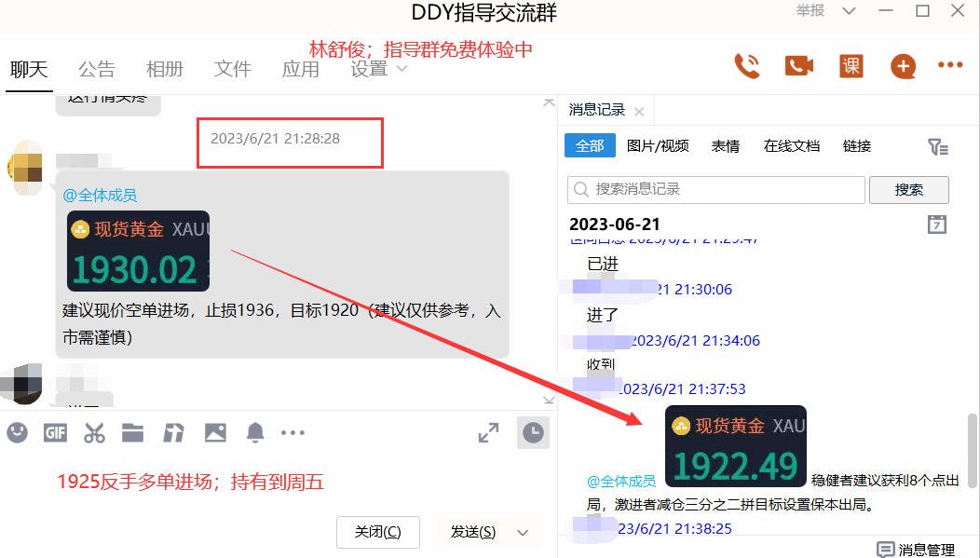The width and height of the screenshot is (980, 558).
Task: Open the top-right three-dot more menu
Action: (950, 65)
